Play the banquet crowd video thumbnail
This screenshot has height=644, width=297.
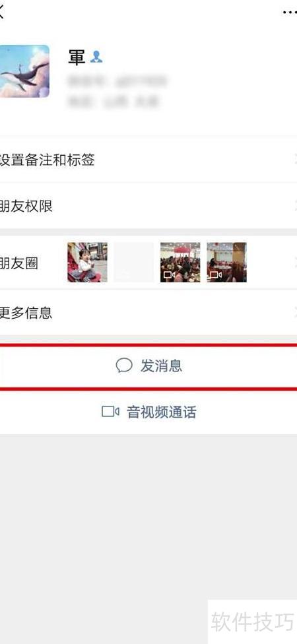[180, 262]
